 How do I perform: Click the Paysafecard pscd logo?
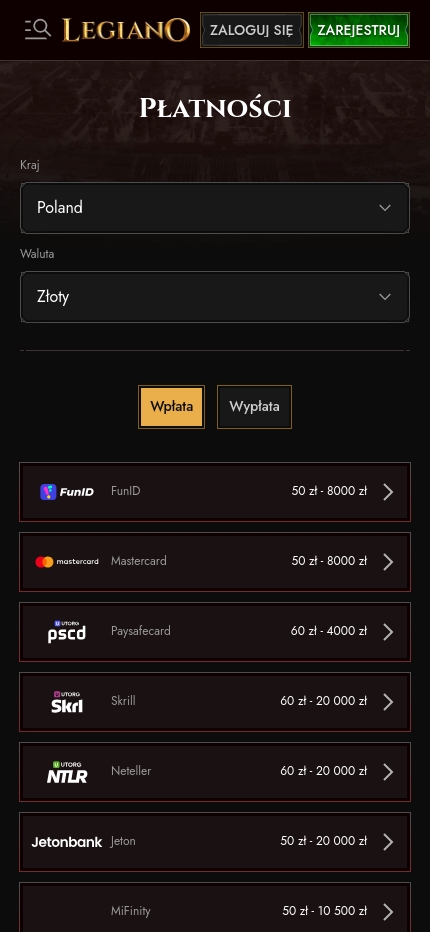(67, 631)
